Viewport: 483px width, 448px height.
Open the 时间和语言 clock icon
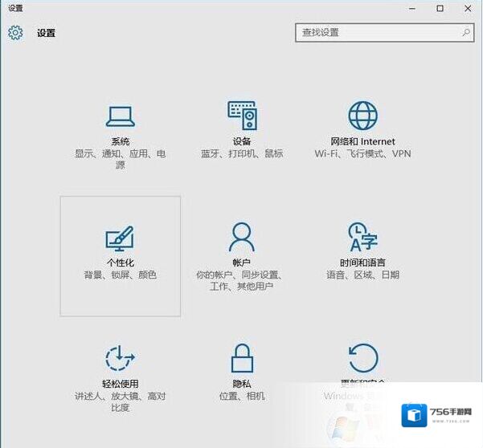click(x=362, y=238)
